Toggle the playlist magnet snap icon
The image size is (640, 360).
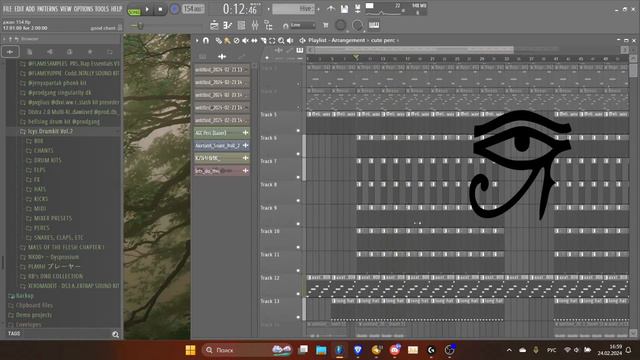[x=206, y=40]
